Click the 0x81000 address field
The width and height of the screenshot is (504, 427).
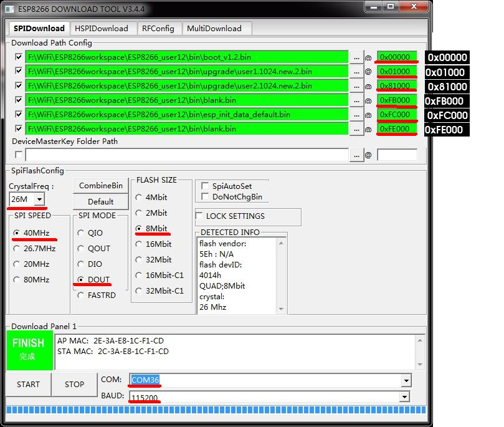pyautogui.click(x=397, y=85)
